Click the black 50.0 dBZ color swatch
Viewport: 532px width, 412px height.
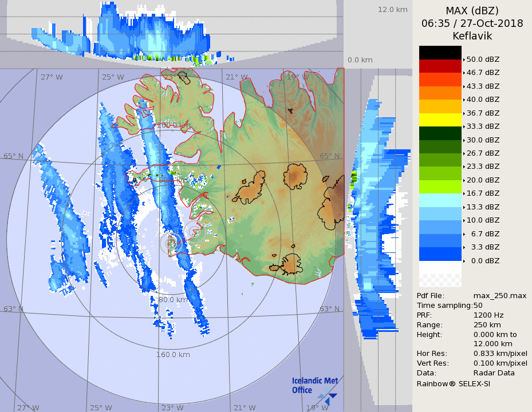coord(440,53)
